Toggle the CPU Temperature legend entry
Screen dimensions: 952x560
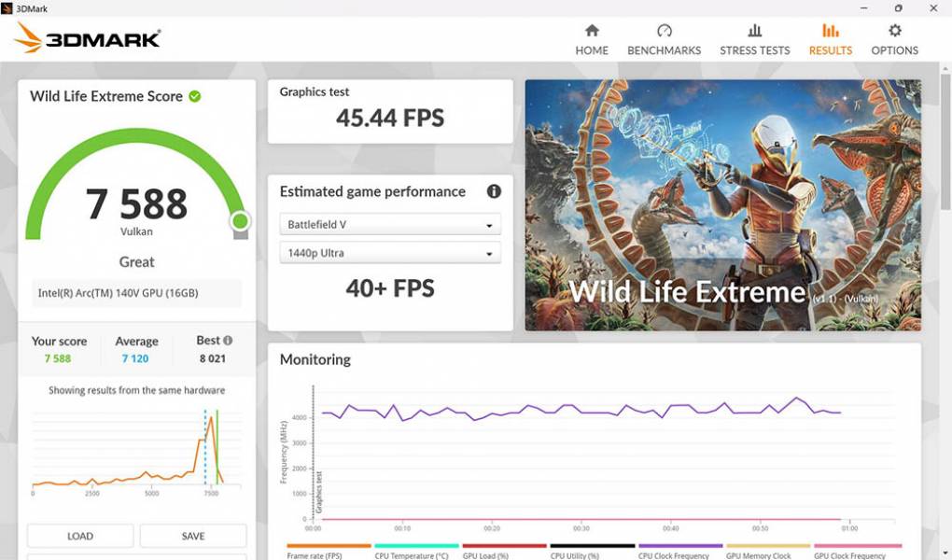(x=416, y=554)
